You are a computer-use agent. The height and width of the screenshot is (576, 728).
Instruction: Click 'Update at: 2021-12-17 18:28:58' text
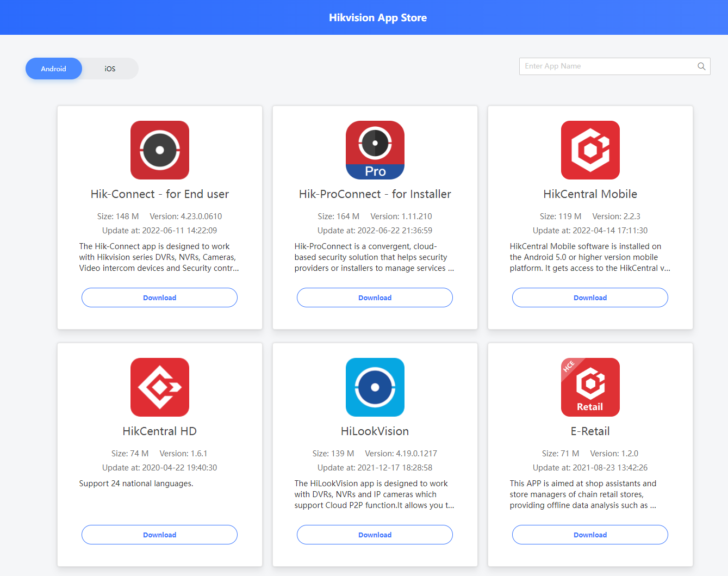(375, 468)
